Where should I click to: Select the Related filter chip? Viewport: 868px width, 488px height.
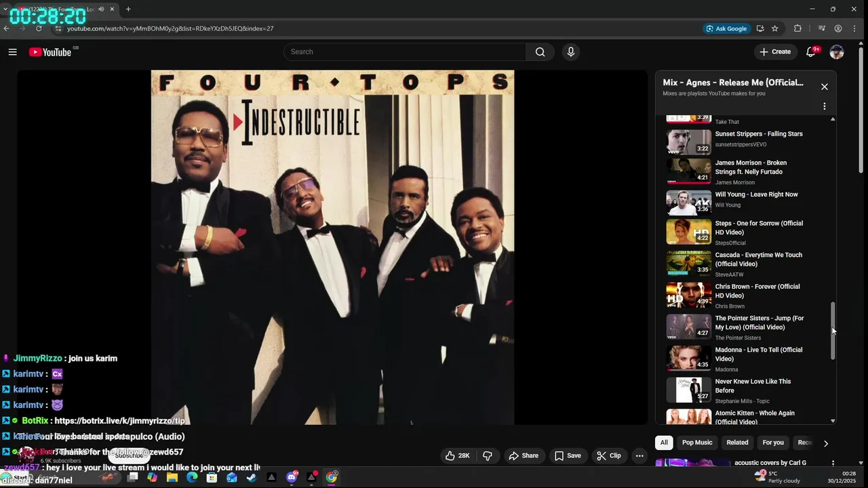click(x=737, y=443)
